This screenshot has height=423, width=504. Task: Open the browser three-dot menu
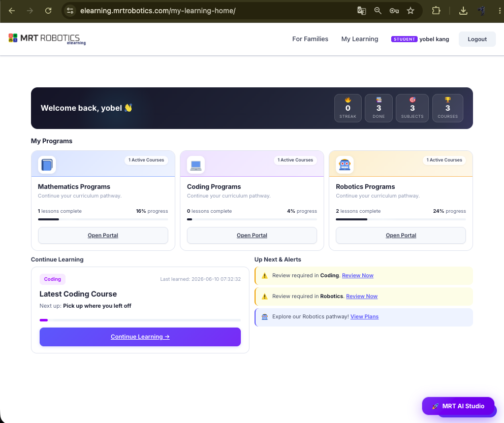click(499, 11)
